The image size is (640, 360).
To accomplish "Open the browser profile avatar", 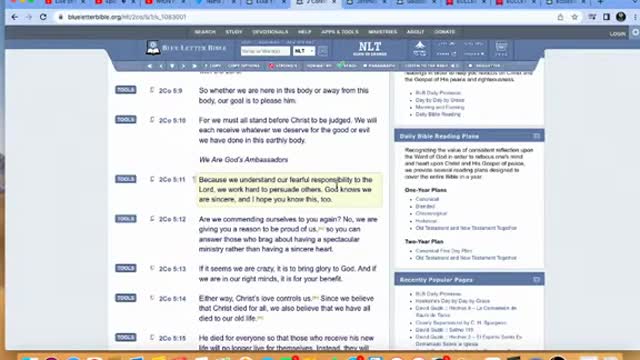I will [621, 17].
